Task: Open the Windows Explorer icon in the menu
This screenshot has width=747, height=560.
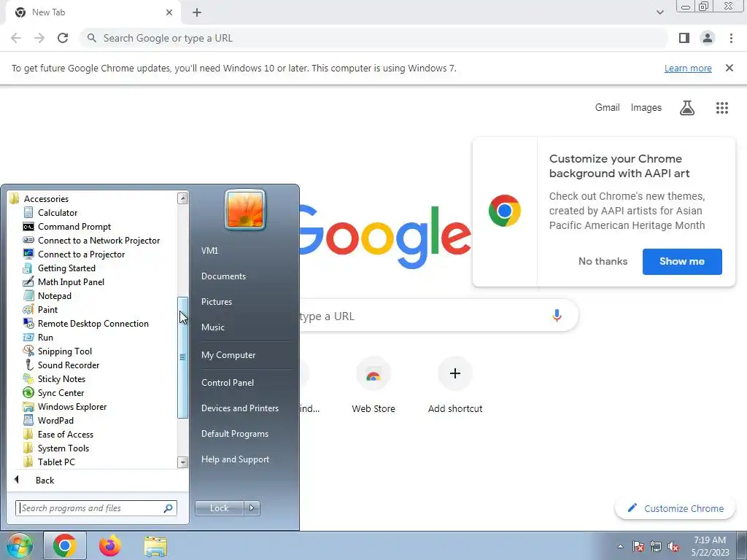Action: tap(28, 407)
